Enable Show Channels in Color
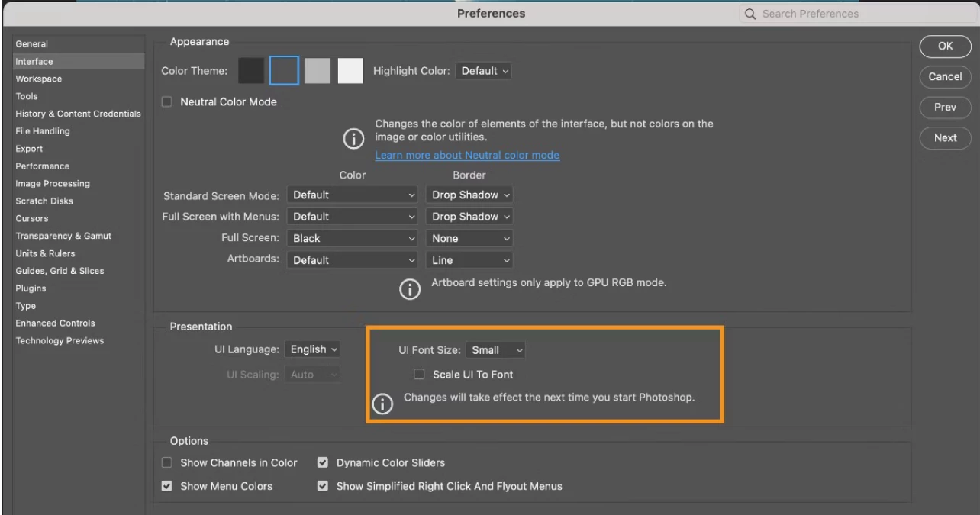This screenshot has width=980, height=515. tap(167, 462)
